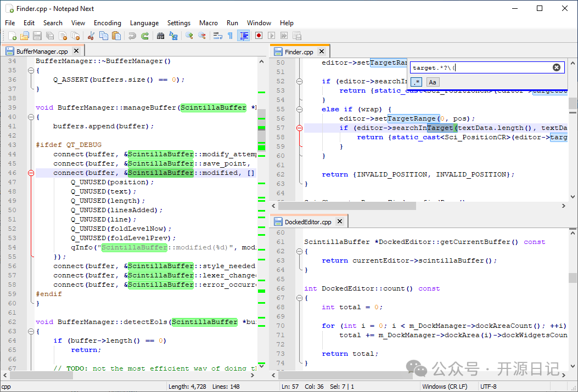Open a file with the folder icon
Image resolution: width=578 pixels, height=392 pixels.
(24, 36)
